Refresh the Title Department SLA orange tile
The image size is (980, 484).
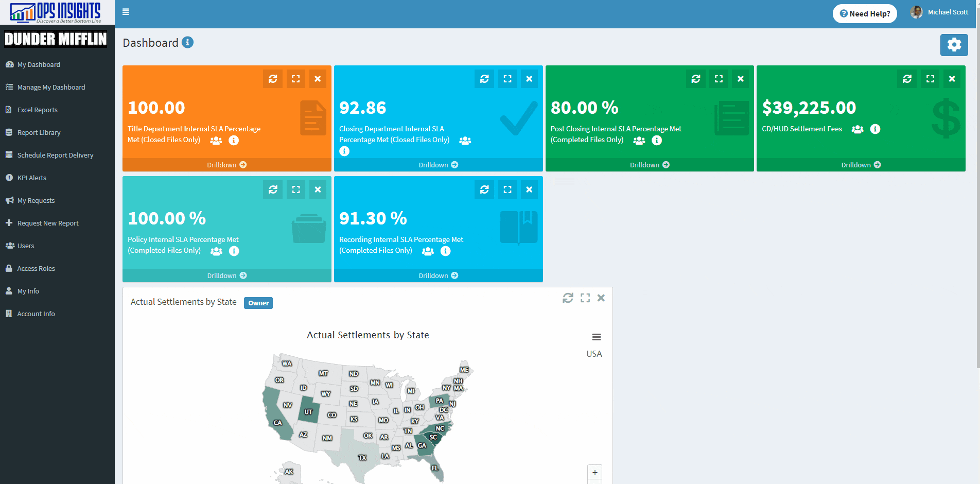[273, 79]
